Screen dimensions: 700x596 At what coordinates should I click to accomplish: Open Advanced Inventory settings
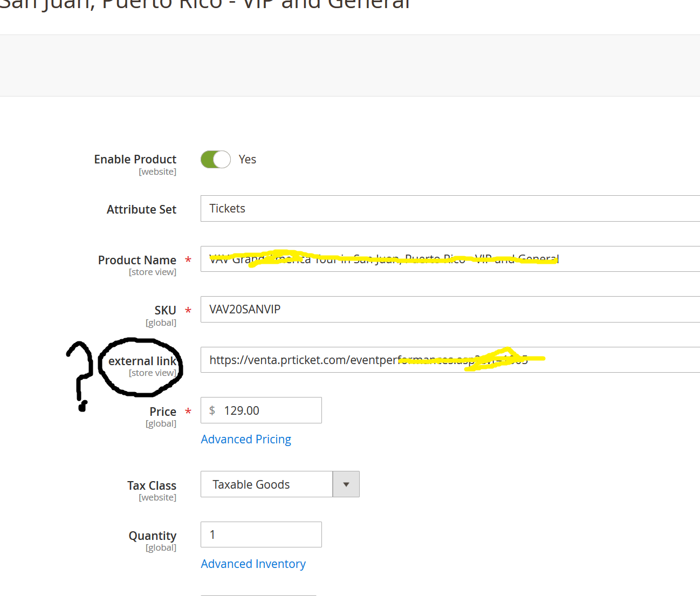[253, 564]
